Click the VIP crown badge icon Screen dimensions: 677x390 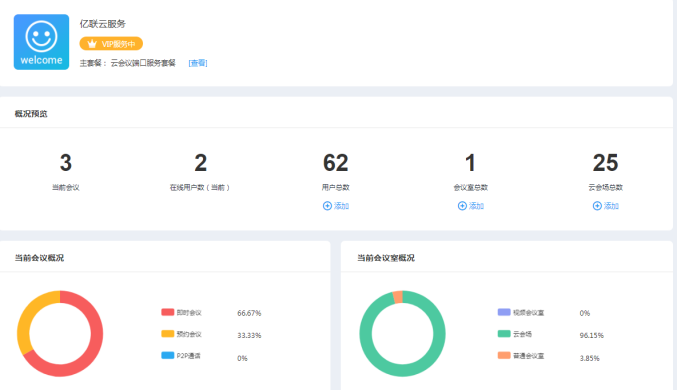[x=92, y=44]
